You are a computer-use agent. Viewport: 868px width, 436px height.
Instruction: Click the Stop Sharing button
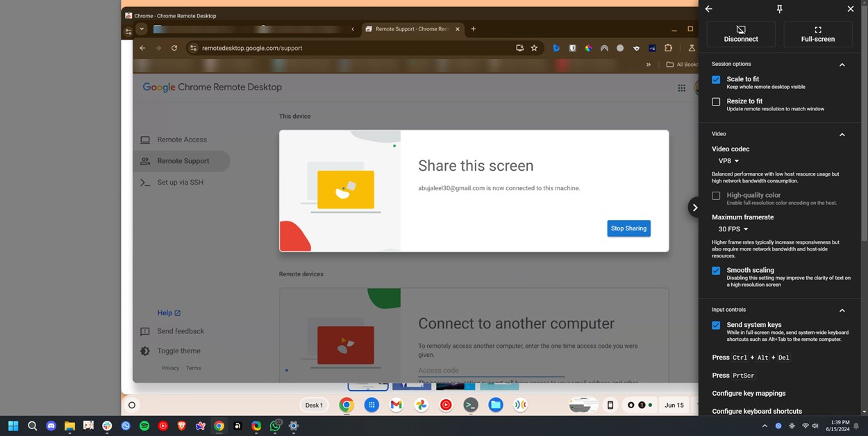(x=628, y=228)
